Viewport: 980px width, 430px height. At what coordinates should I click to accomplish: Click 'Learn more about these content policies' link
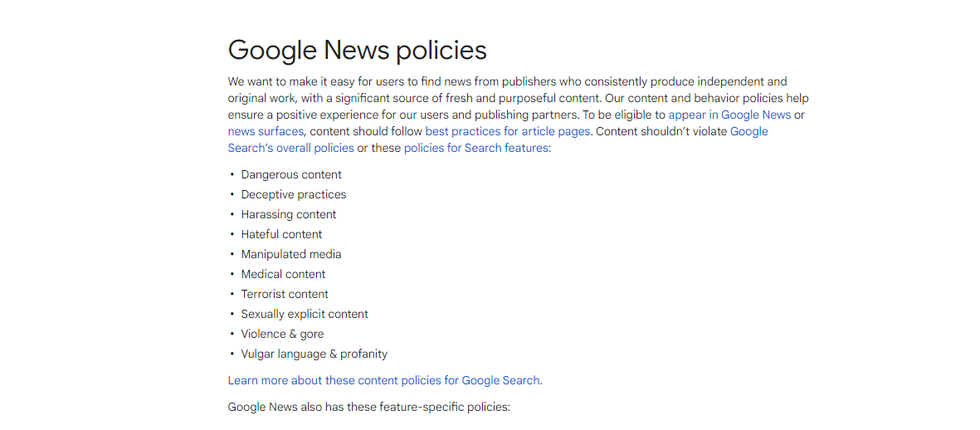383,380
